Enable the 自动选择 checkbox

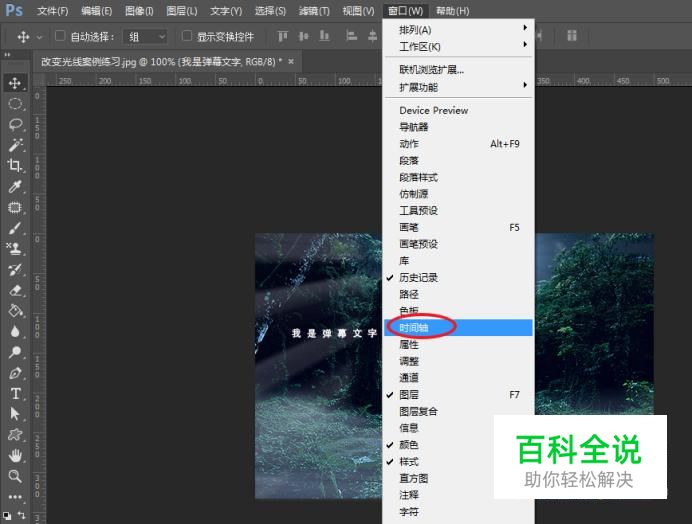(x=60, y=36)
